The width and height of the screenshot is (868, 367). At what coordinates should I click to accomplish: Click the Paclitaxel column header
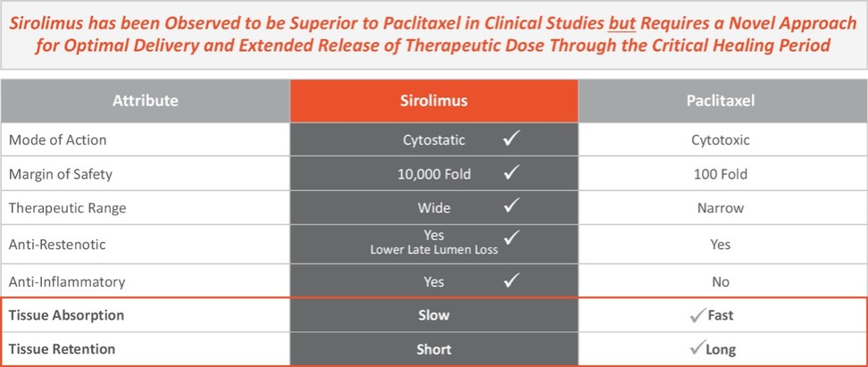pyautogui.click(x=722, y=101)
